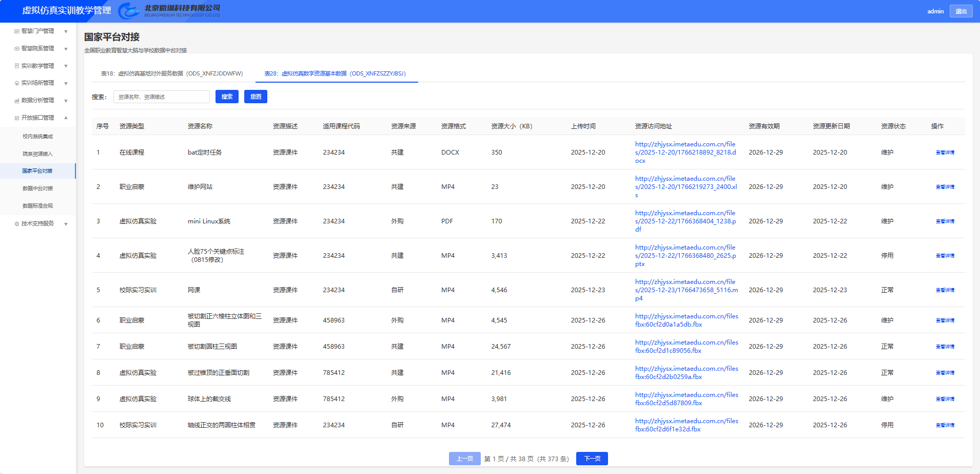The height and width of the screenshot is (474, 980).
Task: Click the 实训场所管理 house icon
Action: click(x=17, y=83)
